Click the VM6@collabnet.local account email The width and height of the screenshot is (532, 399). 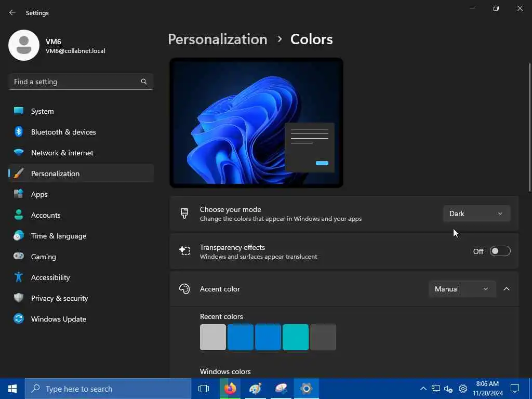point(75,51)
